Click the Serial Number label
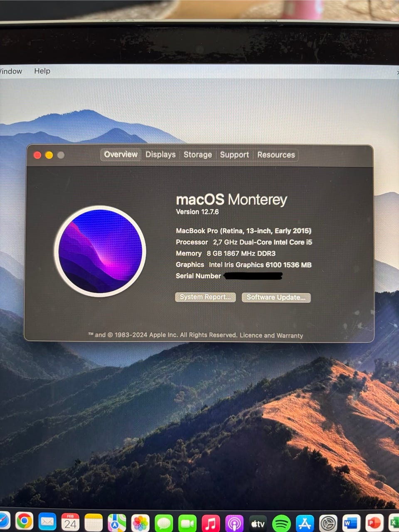Image resolution: width=399 pixels, height=532 pixels. coord(198,276)
